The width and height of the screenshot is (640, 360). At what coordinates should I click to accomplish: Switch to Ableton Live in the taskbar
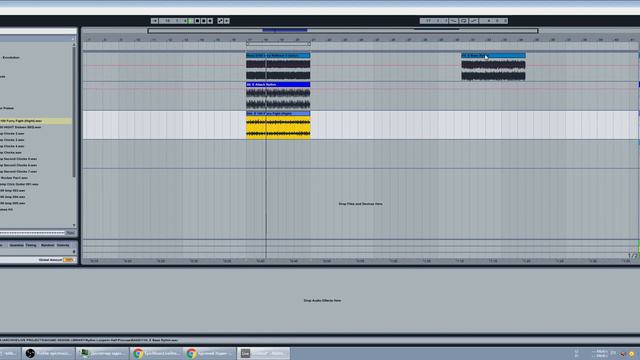(263, 353)
